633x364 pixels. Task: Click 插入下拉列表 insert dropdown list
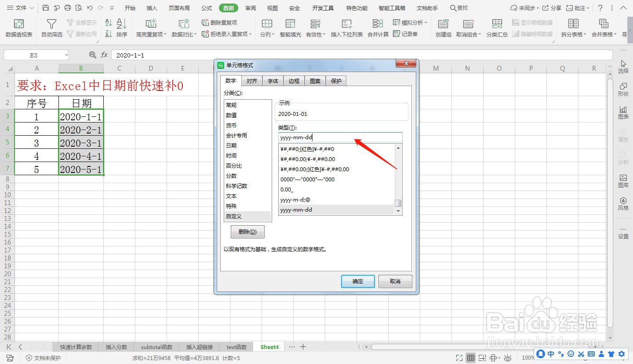(346, 28)
